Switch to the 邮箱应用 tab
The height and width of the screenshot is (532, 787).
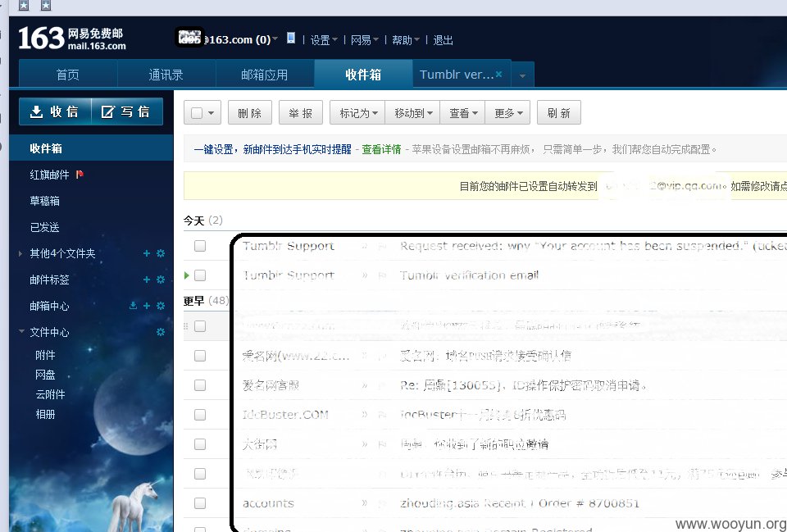point(265,75)
